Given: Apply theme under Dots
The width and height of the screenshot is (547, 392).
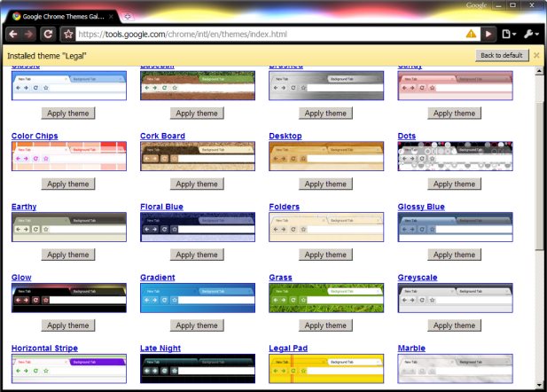Looking at the screenshot, I should click(454, 184).
